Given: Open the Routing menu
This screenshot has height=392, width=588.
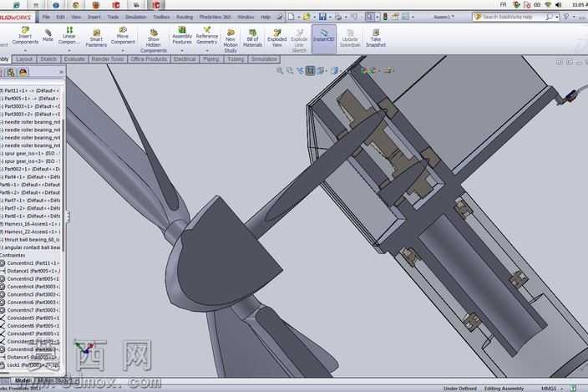Looking at the screenshot, I should pyautogui.click(x=185, y=17).
